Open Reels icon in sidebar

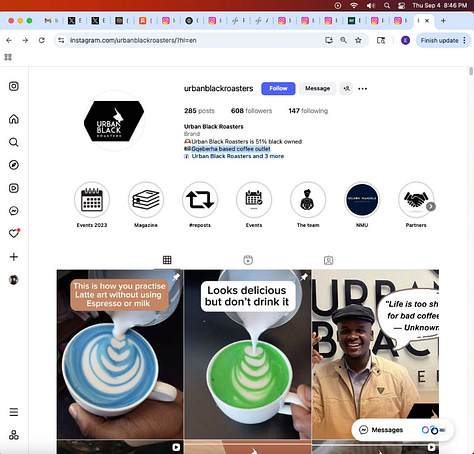[14, 188]
